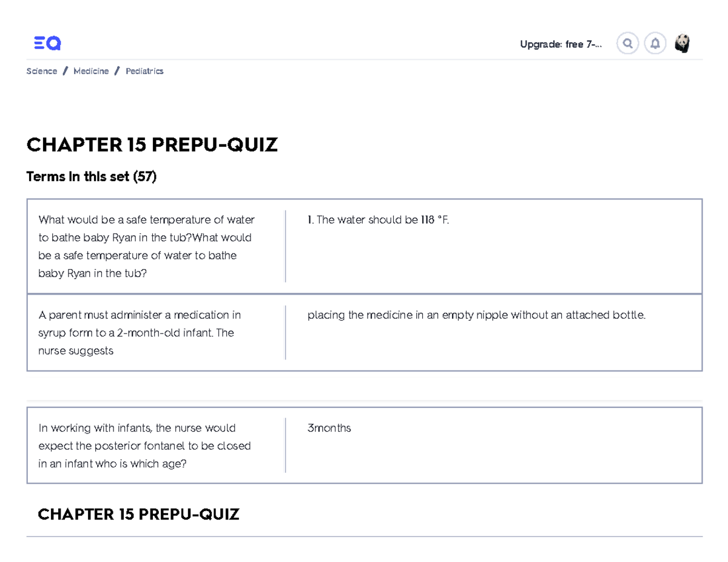Click the lower CHAPTER 15 PREPU-QUIZ heading
This screenshot has height=562, width=728.
coord(139,514)
